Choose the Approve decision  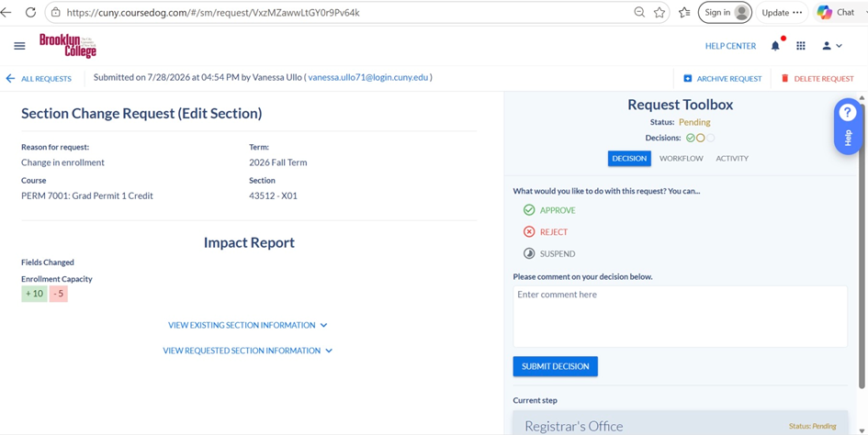coord(549,210)
